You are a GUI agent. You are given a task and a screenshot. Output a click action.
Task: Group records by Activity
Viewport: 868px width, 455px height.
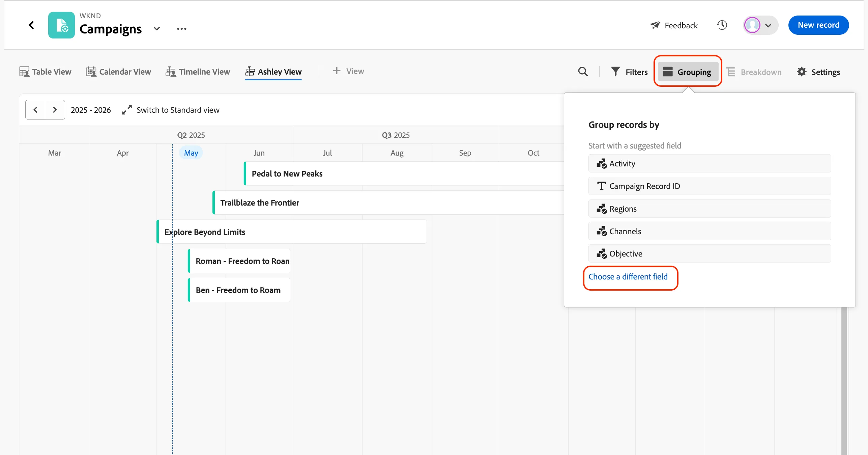pyautogui.click(x=710, y=164)
